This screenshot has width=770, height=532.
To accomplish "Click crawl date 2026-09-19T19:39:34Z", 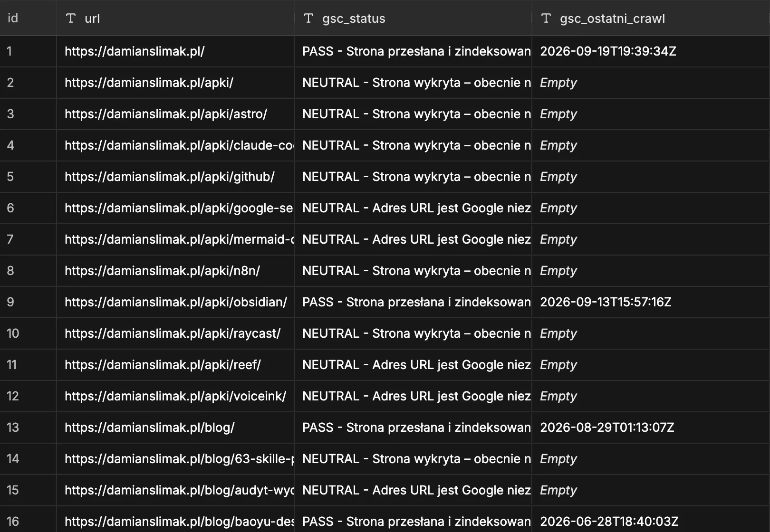I will [608, 51].
